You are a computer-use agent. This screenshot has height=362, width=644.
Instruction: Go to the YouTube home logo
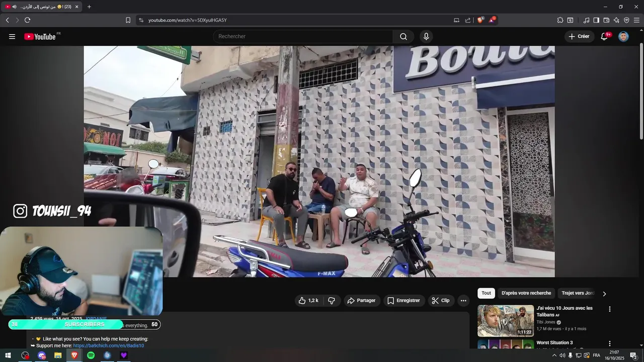tap(40, 37)
